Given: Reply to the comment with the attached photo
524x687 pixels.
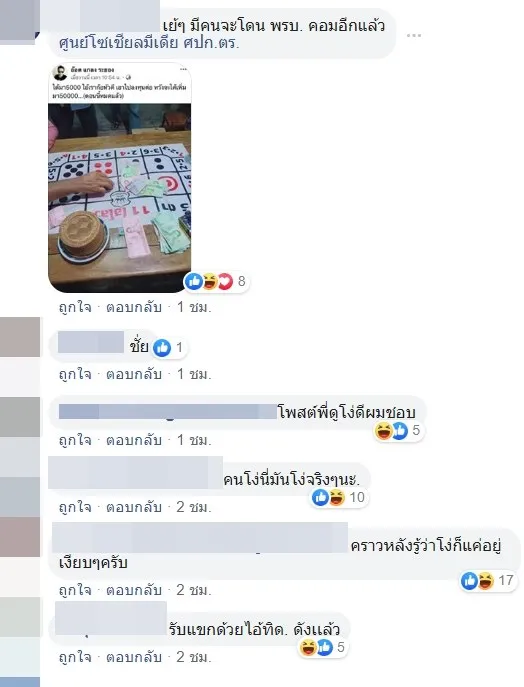Looking at the screenshot, I should point(134,308).
